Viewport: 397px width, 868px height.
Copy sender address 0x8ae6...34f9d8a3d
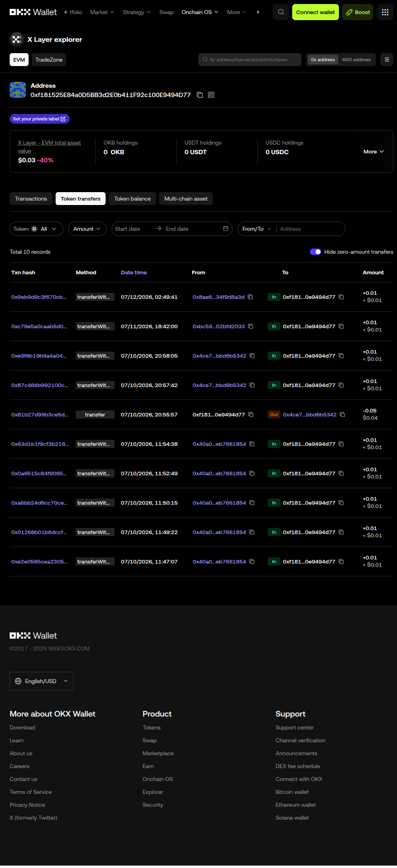click(250, 297)
